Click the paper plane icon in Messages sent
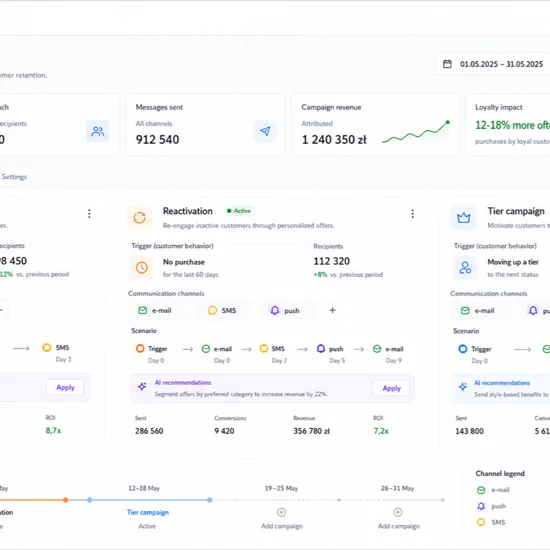This screenshot has height=550, width=550. (x=265, y=131)
